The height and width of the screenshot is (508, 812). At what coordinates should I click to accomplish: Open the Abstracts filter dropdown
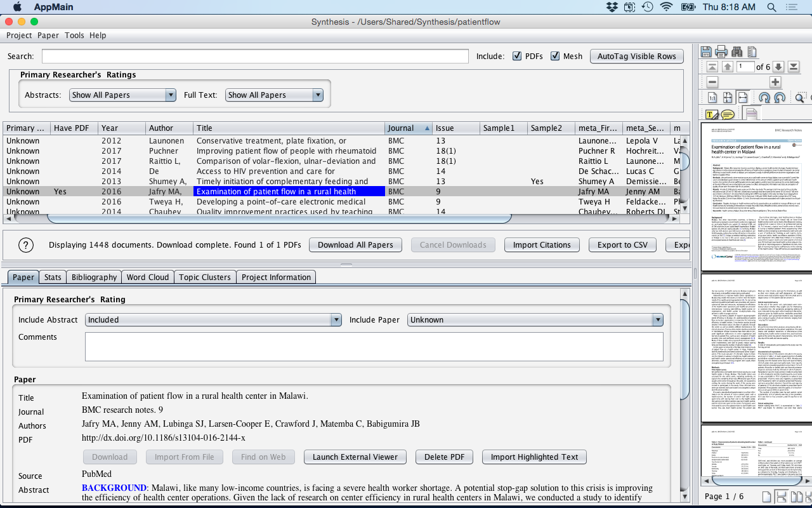coord(122,95)
